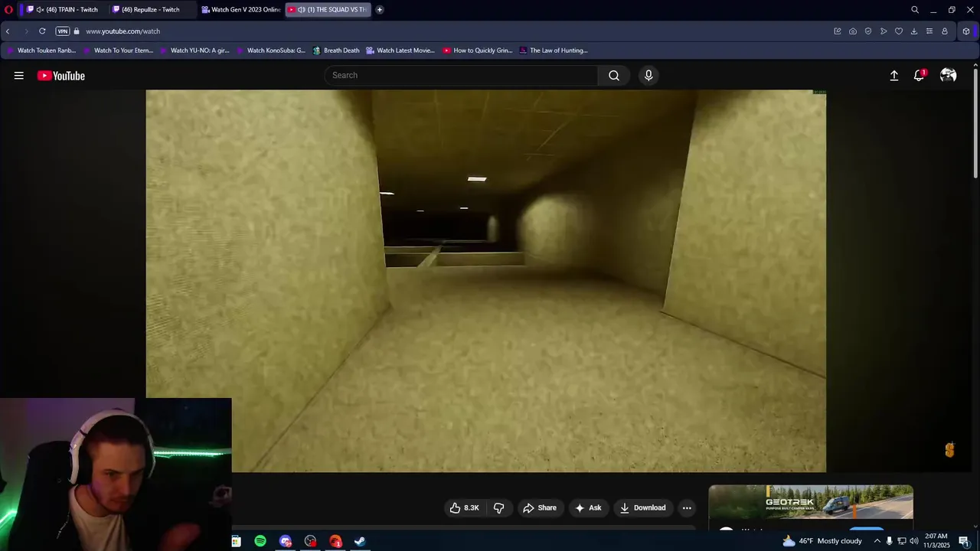Screen dimensions: 980x551
Task: Share this video
Action: [x=540, y=508]
